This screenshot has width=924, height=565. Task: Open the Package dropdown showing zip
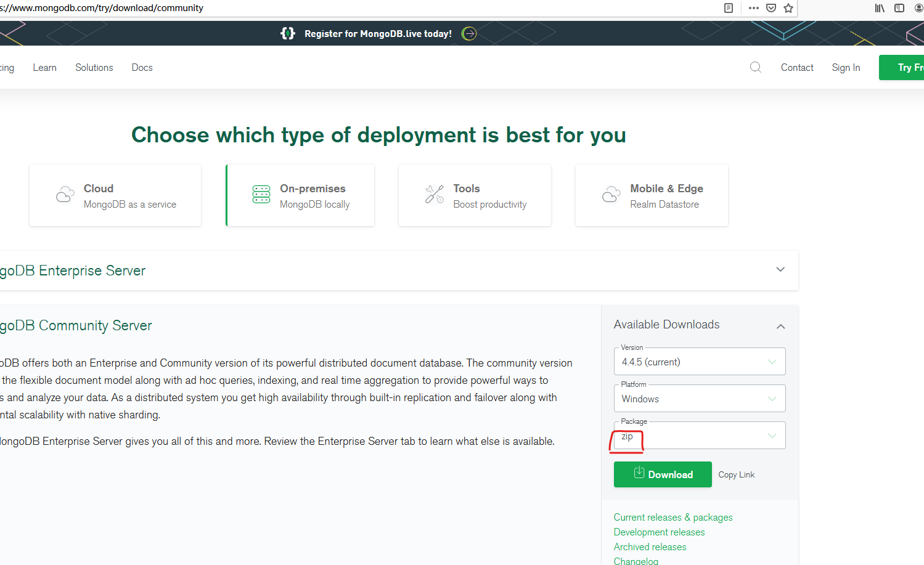coord(700,436)
